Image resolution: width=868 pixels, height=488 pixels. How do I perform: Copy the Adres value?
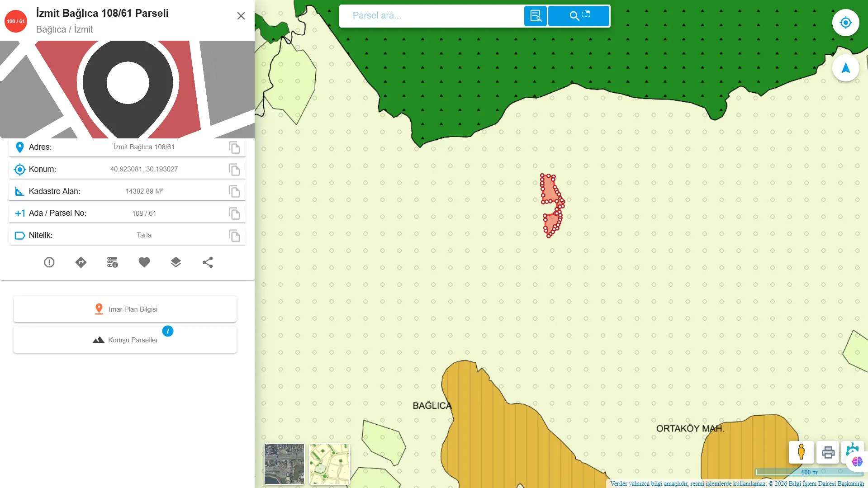[x=234, y=147]
